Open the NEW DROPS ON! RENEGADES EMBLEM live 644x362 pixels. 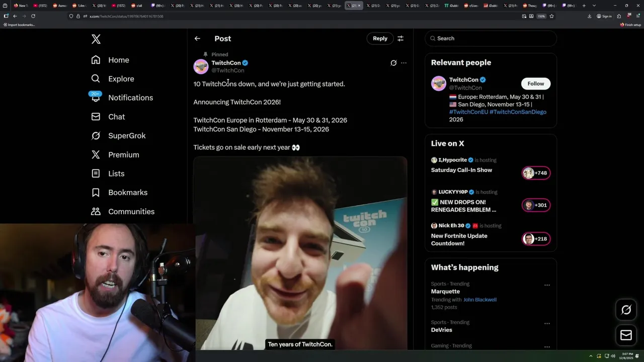(x=463, y=206)
